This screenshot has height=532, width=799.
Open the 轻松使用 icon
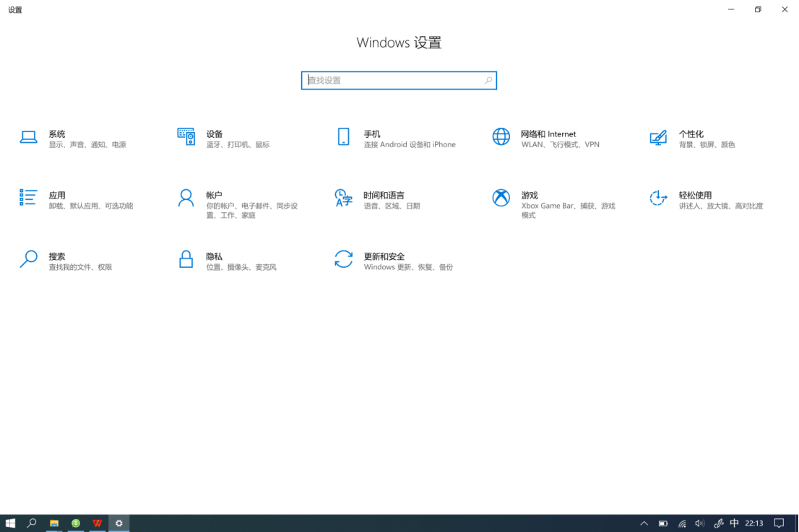point(658,198)
